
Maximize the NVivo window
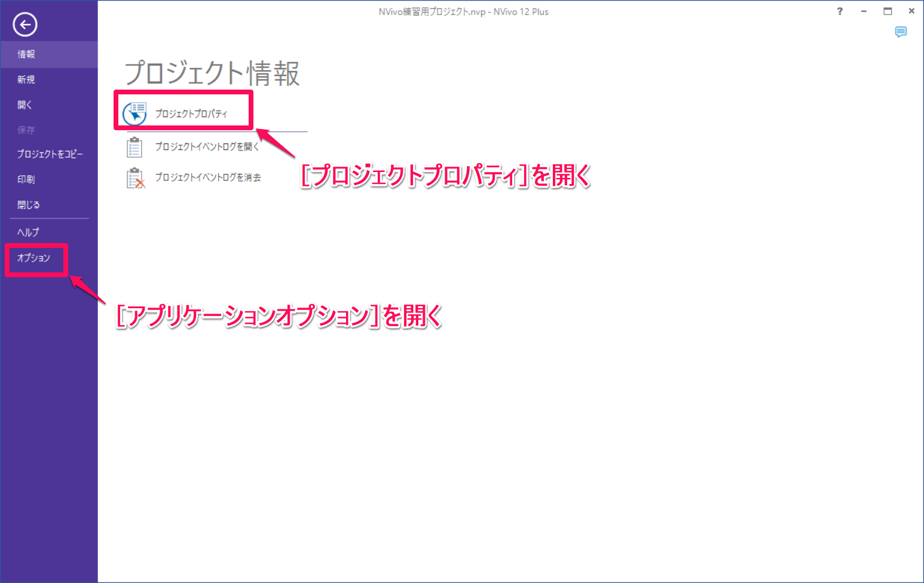(888, 11)
